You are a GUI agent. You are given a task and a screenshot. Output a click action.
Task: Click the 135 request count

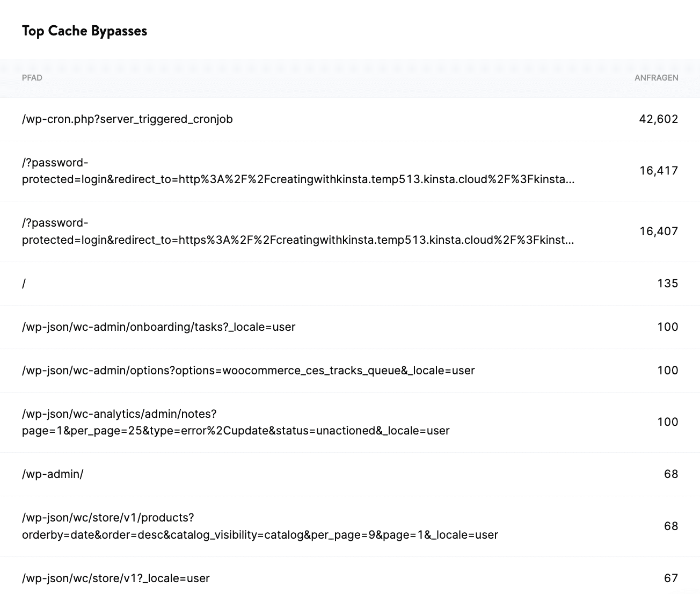[x=667, y=284]
